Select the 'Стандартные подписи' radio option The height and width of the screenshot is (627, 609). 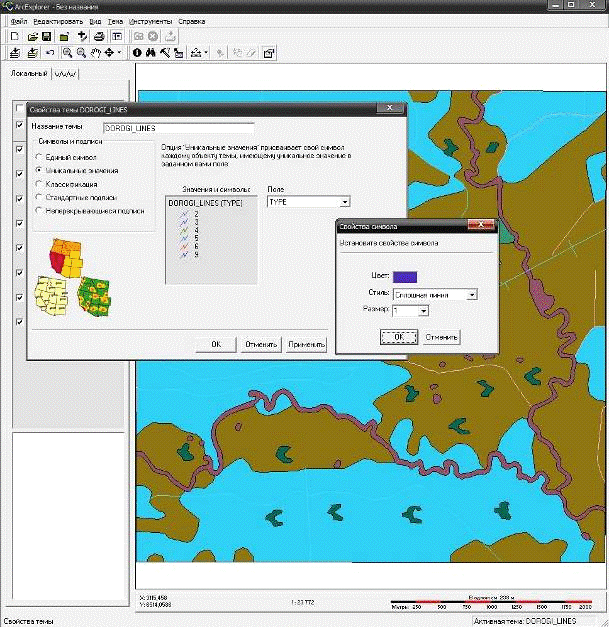(x=39, y=198)
